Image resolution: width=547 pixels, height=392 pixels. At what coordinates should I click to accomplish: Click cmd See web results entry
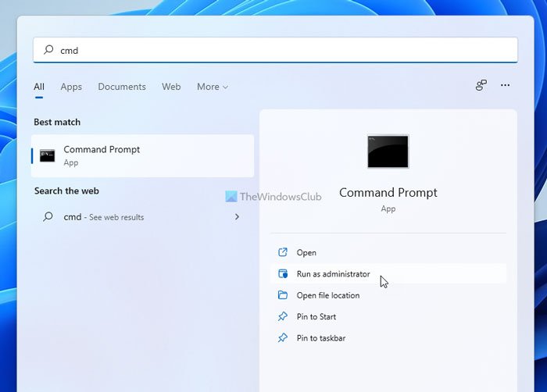pyautogui.click(x=143, y=217)
